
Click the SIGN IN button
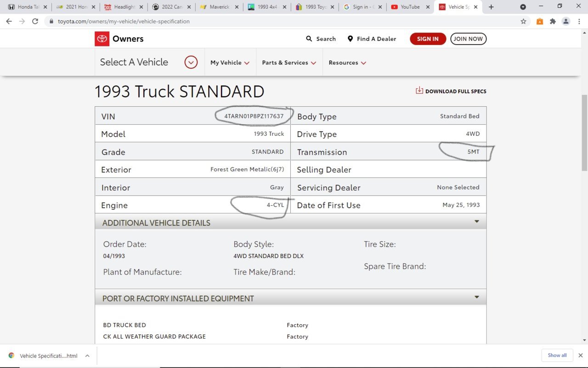tap(428, 39)
